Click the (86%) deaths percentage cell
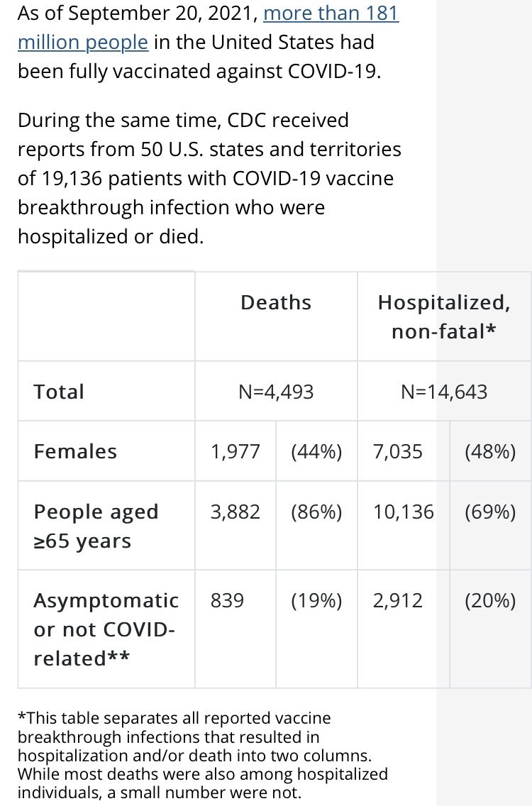The image size is (532, 806). point(316,512)
